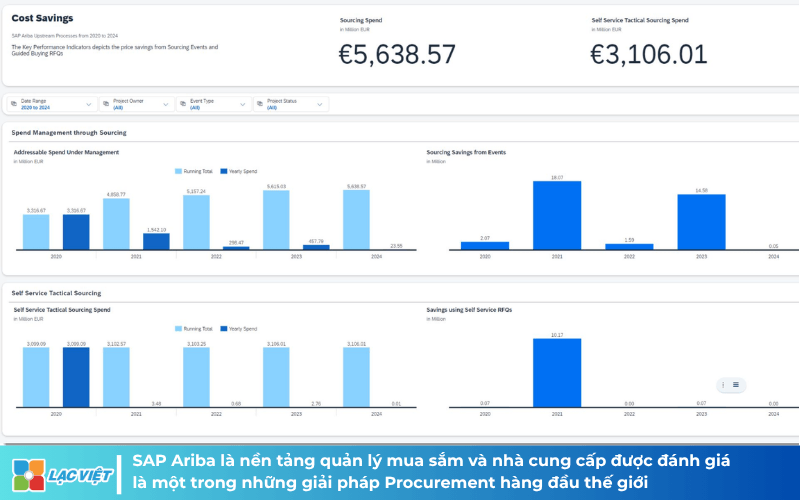Viewport: 800px width, 500px height.
Task: Select the 5,638.57 running total bar for 2024
Action: (x=356, y=220)
